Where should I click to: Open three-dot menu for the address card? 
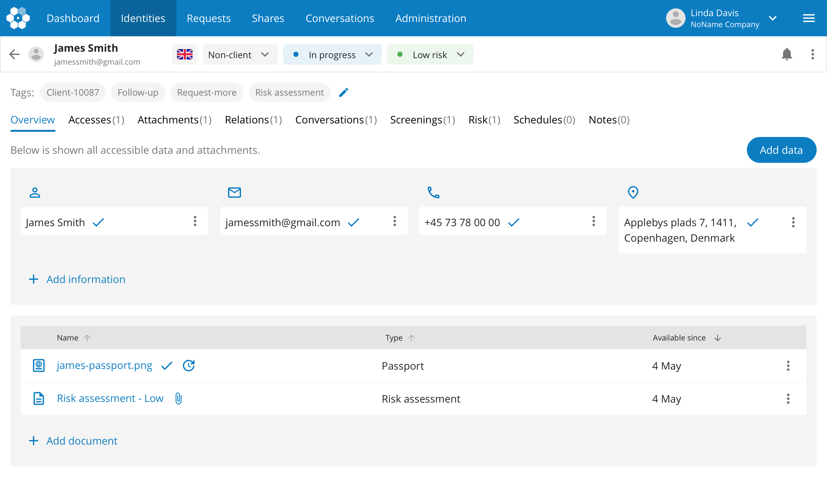(x=793, y=222)
